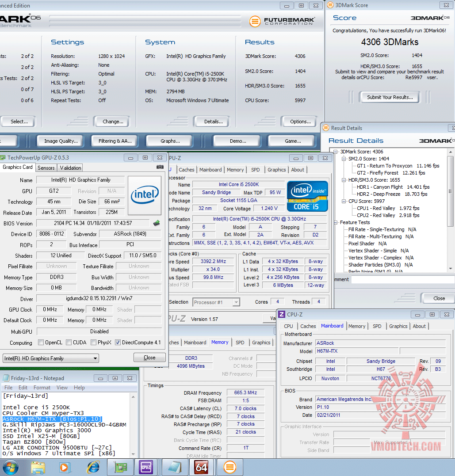Screen dimensions: 455x476
Task: Collapse the SM2.0 Score tree node
Action: coord(344,159)
